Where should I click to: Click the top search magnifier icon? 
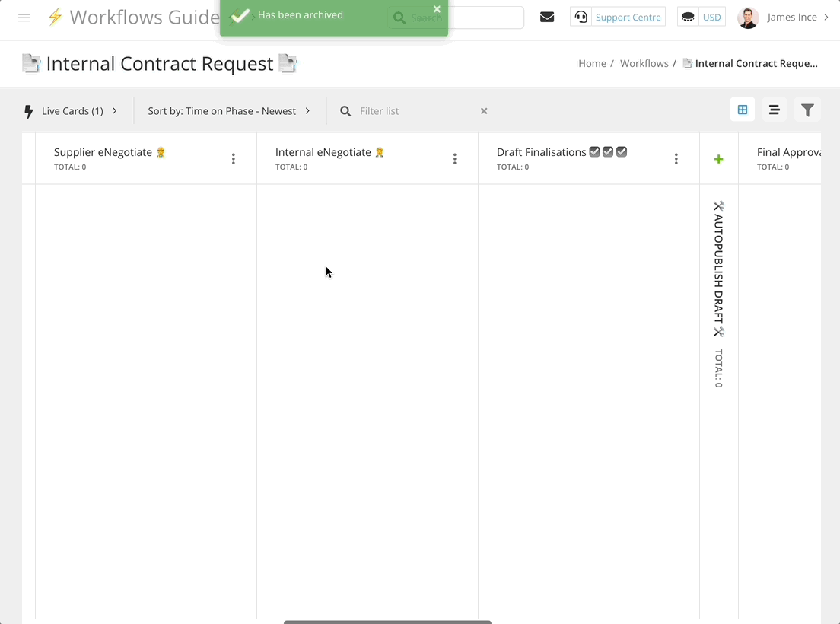click(399, 18)
